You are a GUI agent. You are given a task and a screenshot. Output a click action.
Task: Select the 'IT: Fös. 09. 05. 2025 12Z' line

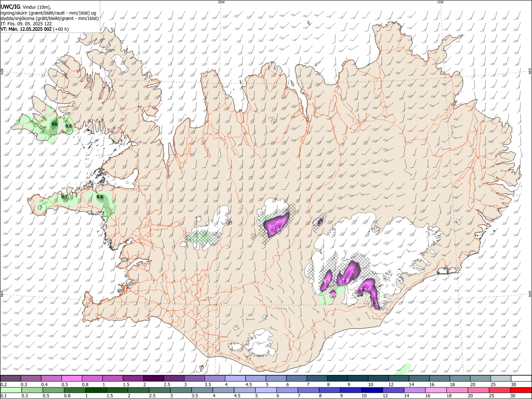tap(26, 24)
